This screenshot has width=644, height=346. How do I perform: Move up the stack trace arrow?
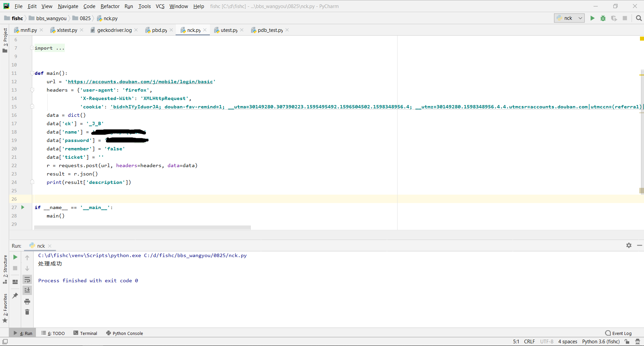[x=27, y=257]
